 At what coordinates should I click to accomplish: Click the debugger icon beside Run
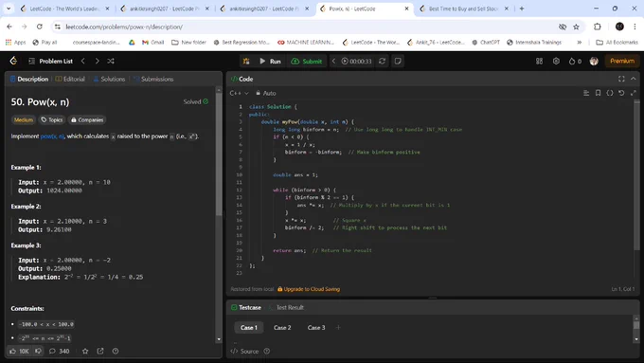tap(246, 61)
